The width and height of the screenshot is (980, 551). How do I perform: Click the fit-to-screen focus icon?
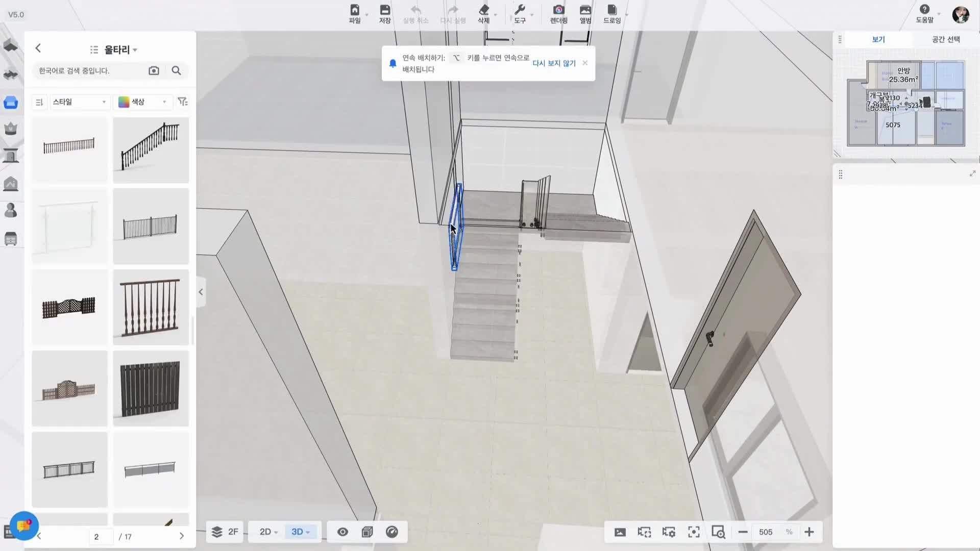693,532
